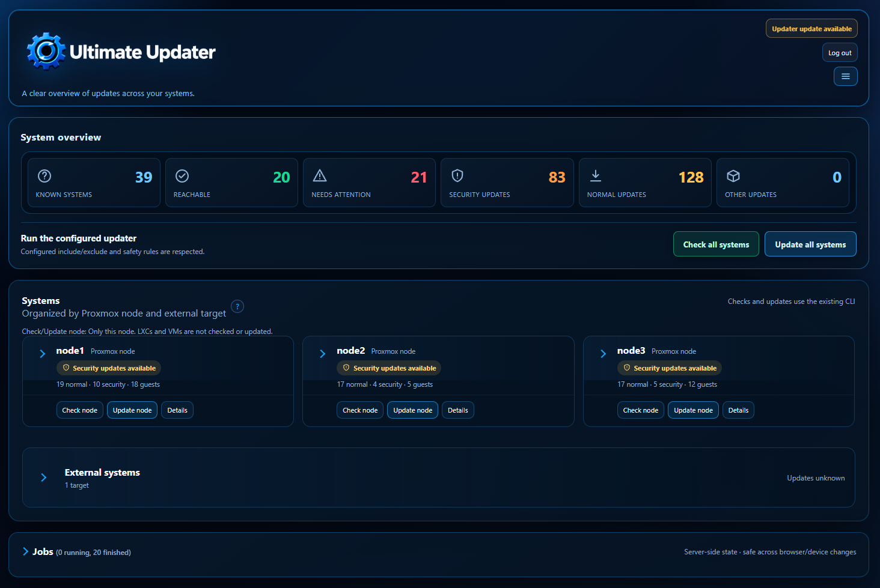
Task: Click the Security Updates shield icon
Action: click(457, 176)
